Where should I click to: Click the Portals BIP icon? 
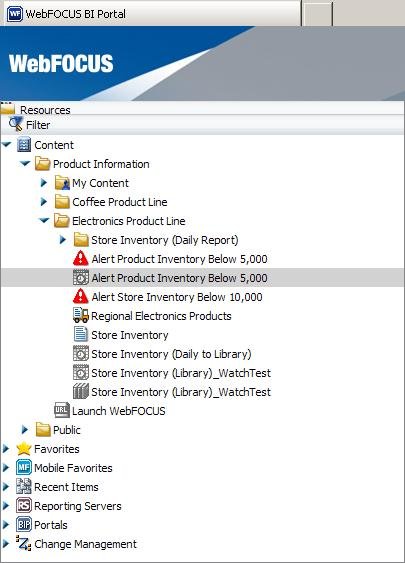pyautogui.click(x=24, y=525)
